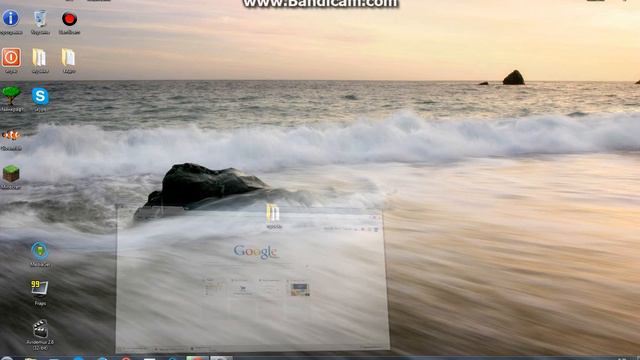Select the folder below the Bandicam icon
640x360 pixels.
69,57
